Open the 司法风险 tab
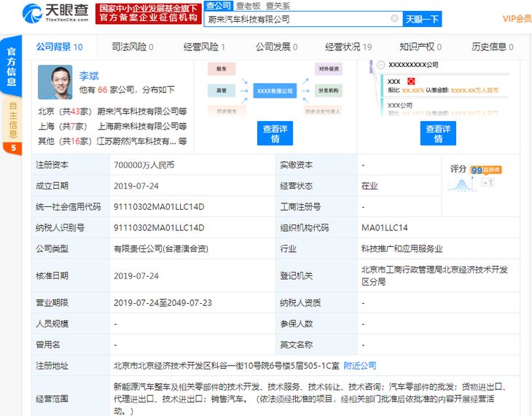The width and height of the screenshot is (532, 416). click(x=133, y=47)
